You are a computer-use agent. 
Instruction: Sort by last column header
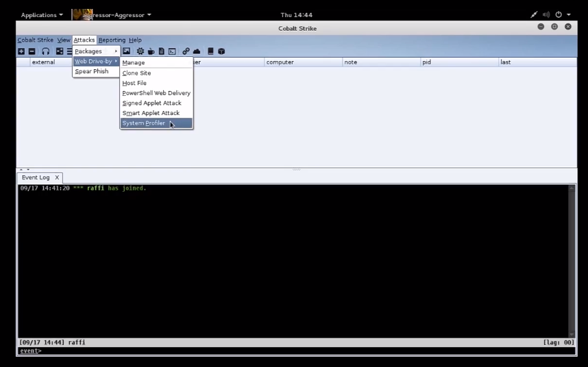pyautogui.click(x=537, y=62)
